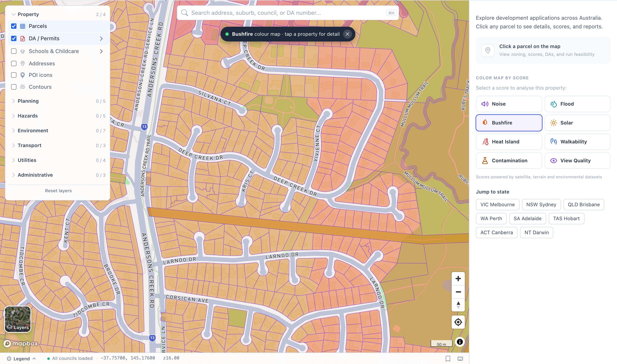The height and width of the screenshot is (364, 617).
Task: Jump to QLD Brisbane
Action: tap(584, 205)
